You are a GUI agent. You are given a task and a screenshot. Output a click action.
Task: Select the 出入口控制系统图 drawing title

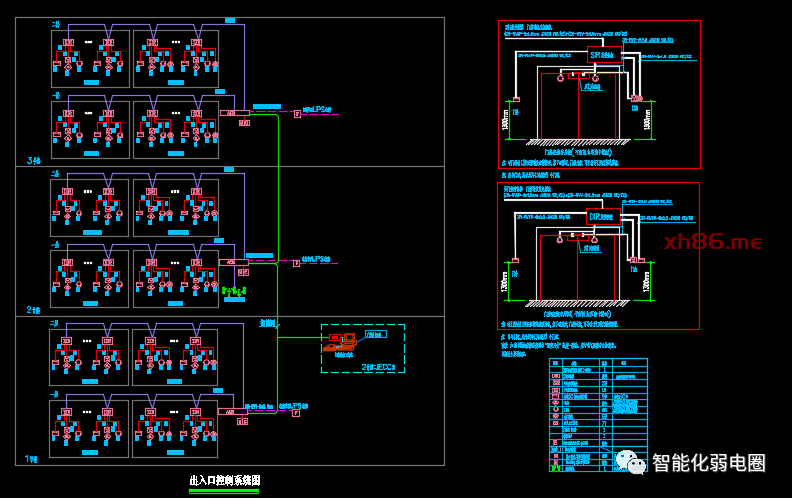pos(225,481)
